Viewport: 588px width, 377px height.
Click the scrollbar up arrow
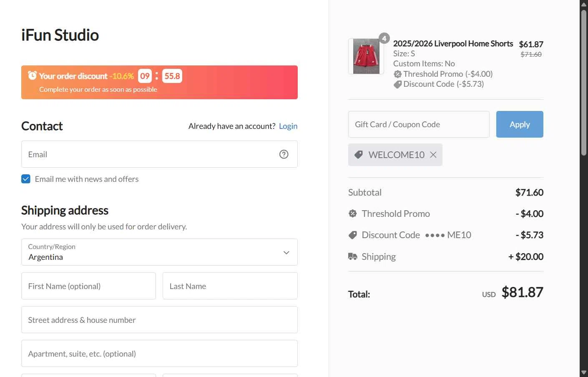584,4
